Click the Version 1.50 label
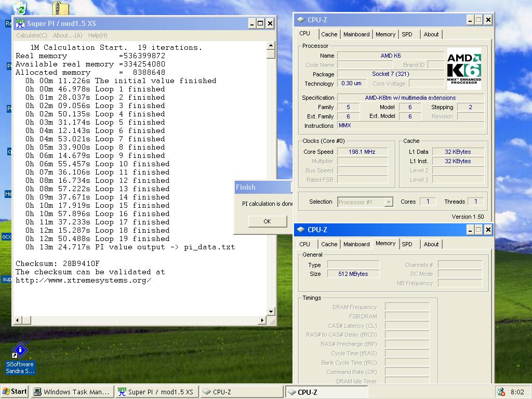The width and height of the screenshot is (532, 399). (x=468, y=217)
